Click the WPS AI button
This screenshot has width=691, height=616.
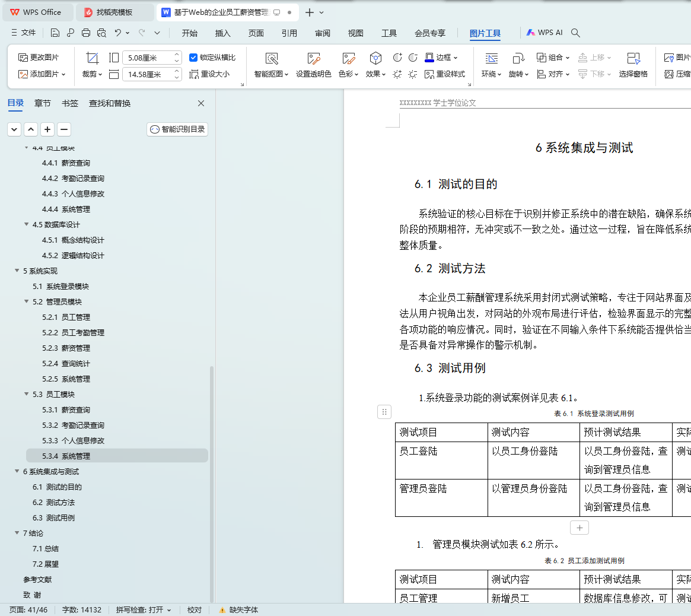click(544, 33)
